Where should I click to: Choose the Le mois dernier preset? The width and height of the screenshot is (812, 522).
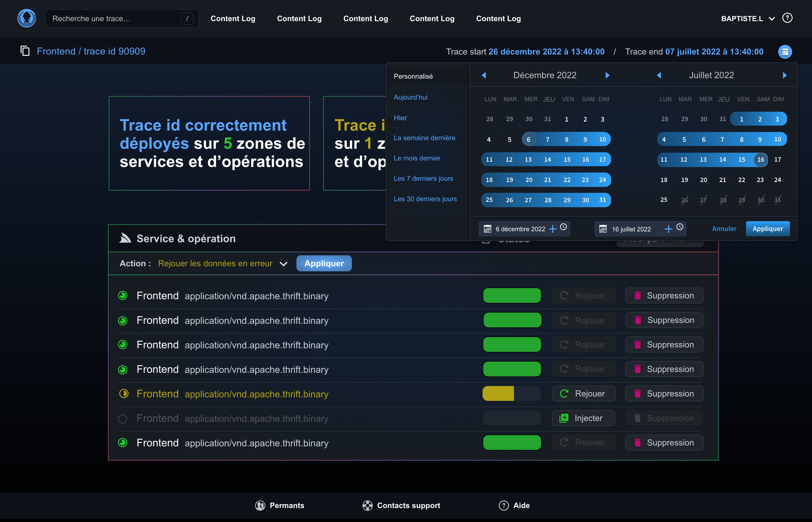[x=417, y=158]
